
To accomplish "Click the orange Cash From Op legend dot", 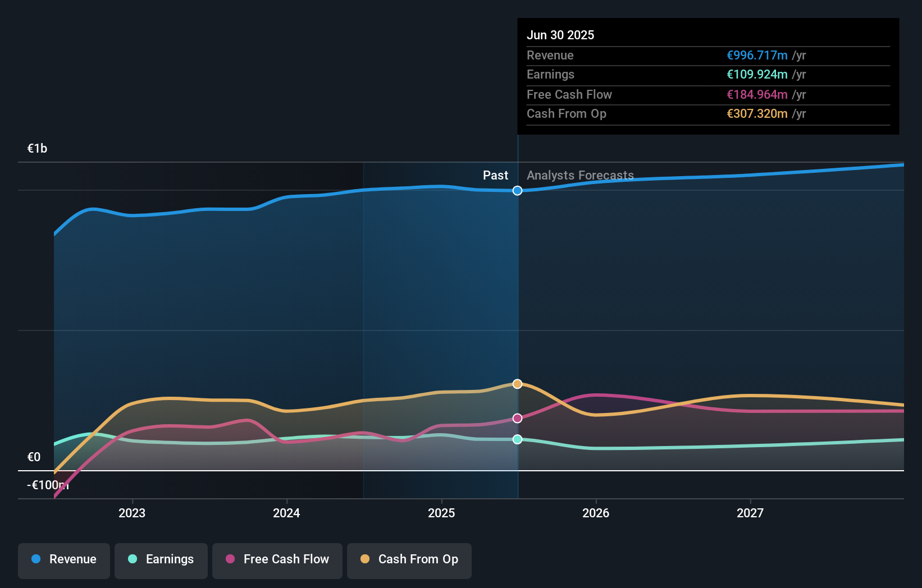I will (x=365, y=559).
